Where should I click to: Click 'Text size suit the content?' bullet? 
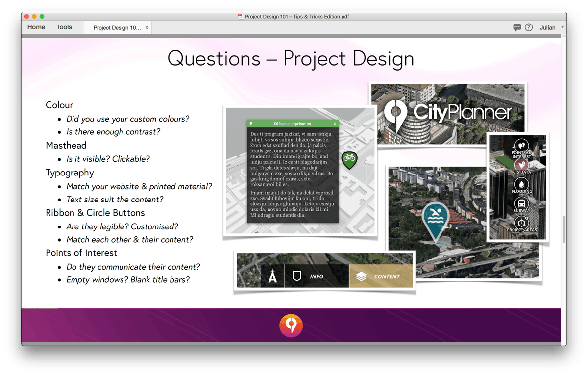(115, 200)
